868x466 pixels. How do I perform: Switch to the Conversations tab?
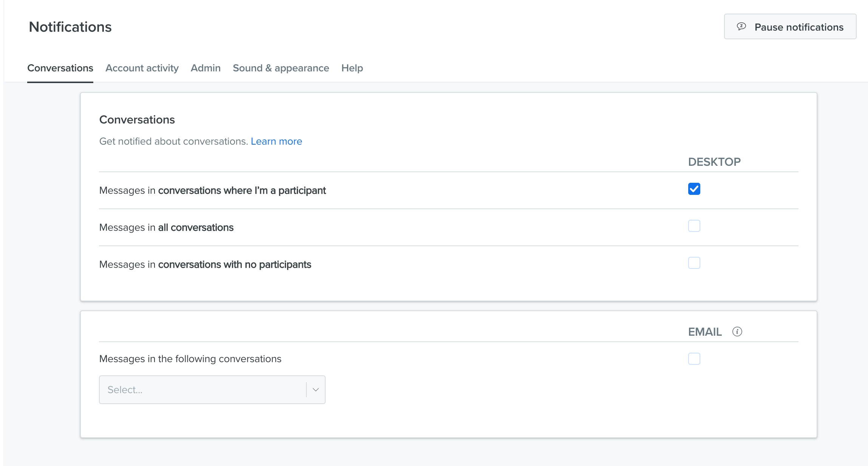pos(60,68)
